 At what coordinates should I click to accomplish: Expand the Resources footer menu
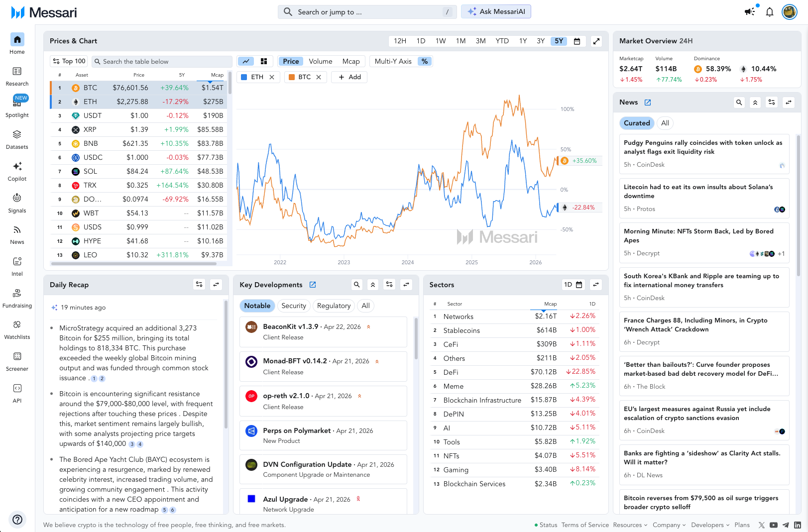point(630,525)
